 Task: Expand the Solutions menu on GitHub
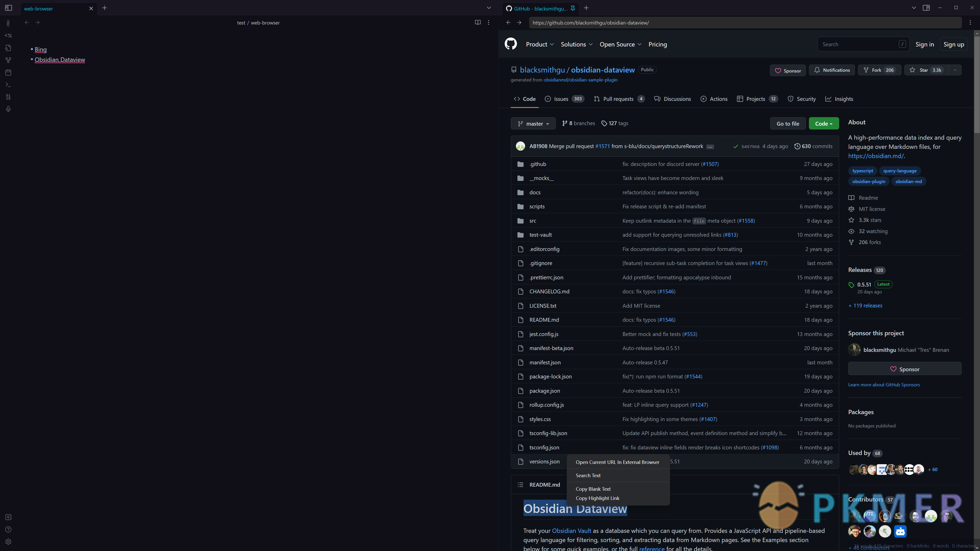tap(576, 44)
